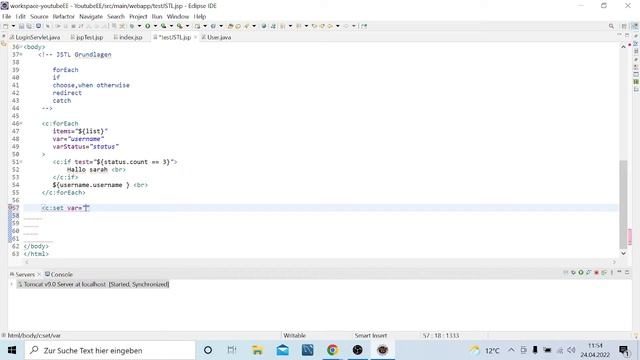Open dropdown arrow next to Run button
640x360 pixels.
[x=155, y=26]
